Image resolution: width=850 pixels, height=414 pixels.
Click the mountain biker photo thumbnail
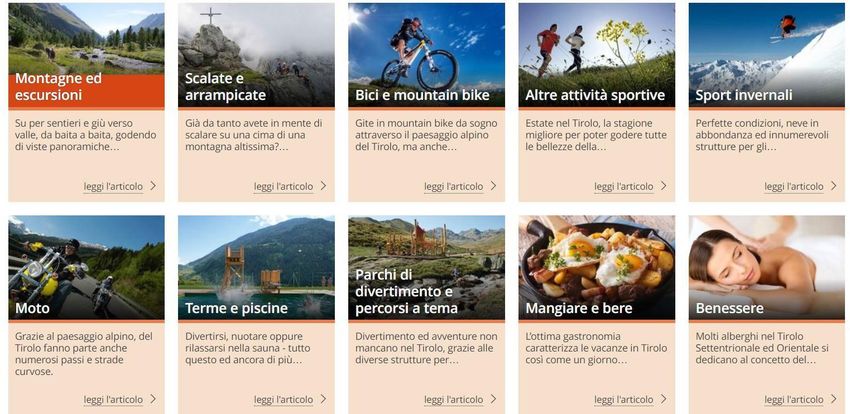(427, 55)
